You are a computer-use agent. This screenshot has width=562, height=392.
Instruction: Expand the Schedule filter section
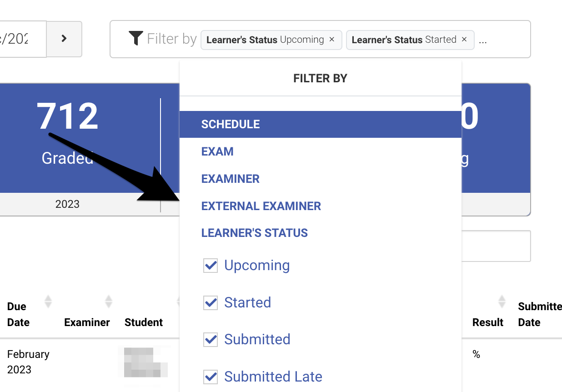[x=231, y=125]
